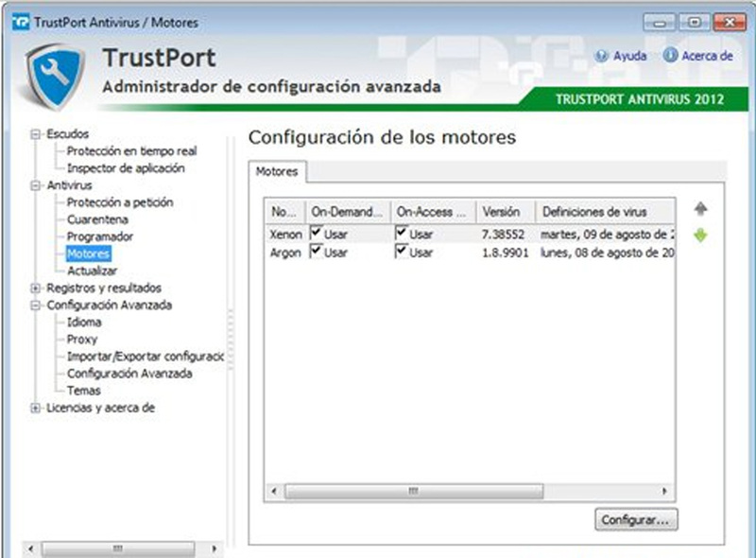Select the Escudos tree label

pos(67,134)
